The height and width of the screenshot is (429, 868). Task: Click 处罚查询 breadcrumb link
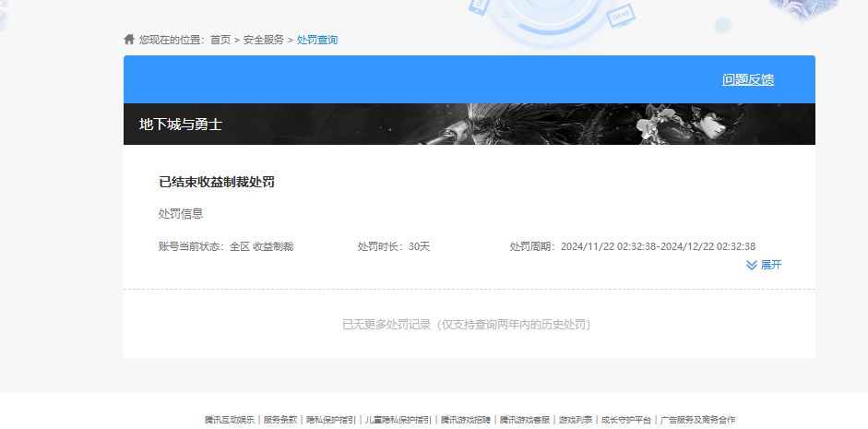(317, 40)
